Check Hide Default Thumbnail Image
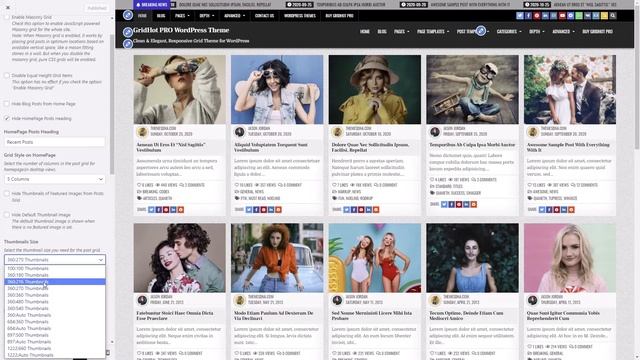This screenshot has height=360, width=640. coord(7,215)
